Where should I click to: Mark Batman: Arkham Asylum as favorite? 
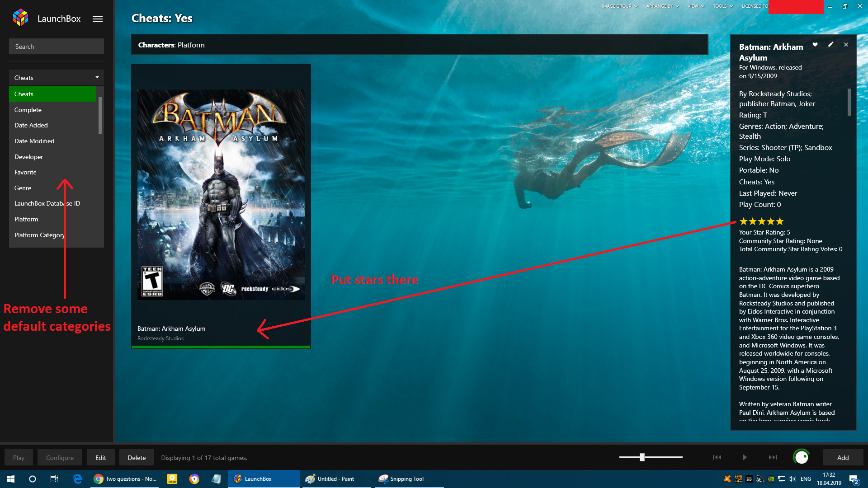point(815,44)
